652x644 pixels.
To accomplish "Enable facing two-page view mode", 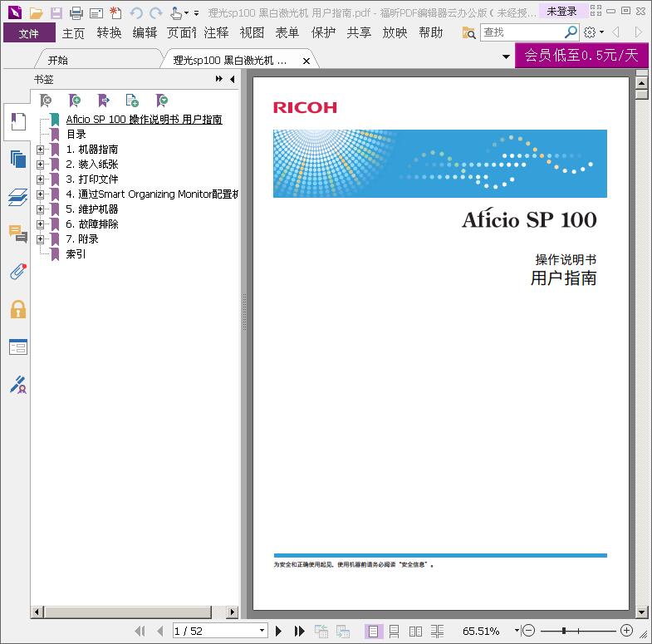I will point(415,631).
